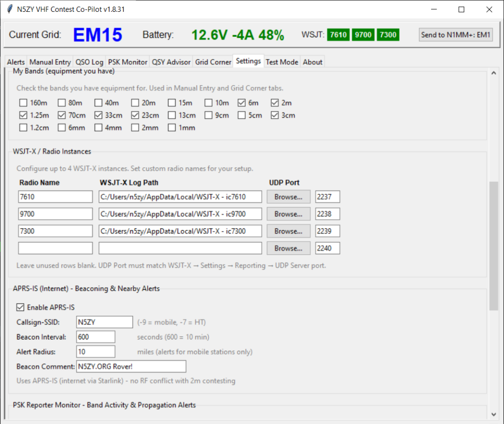The height and width of the screenshot is (424, 504).
Task: Open the PSK Monitor tab
Action: point(127,62)
